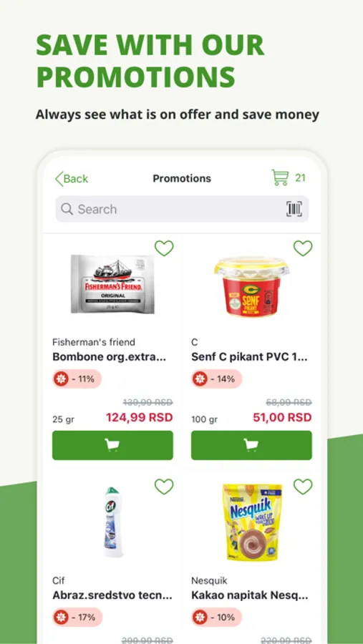This screenshot has height=644, width=363.
Task: Tap the -10% badge on Nesquik
Action: 217,617
